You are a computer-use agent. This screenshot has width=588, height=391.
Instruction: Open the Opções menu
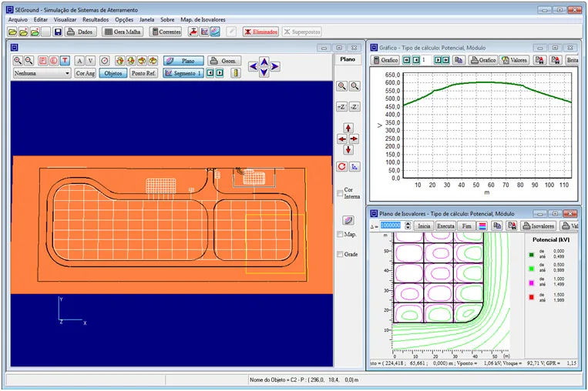click(124, 19)
